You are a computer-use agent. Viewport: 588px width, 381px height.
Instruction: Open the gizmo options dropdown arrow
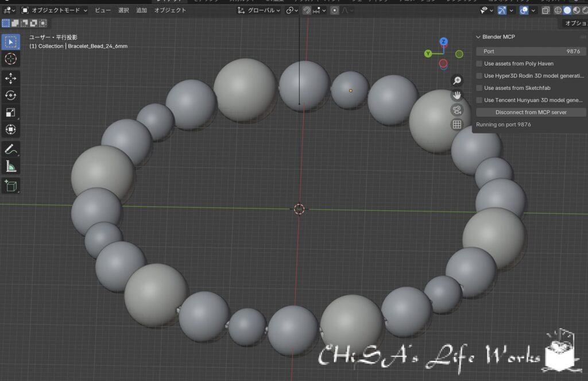click(511, 10)
